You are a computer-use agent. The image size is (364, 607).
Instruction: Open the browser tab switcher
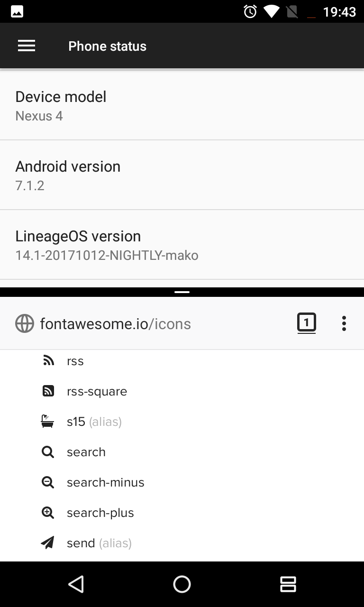(x=307, y=323)
